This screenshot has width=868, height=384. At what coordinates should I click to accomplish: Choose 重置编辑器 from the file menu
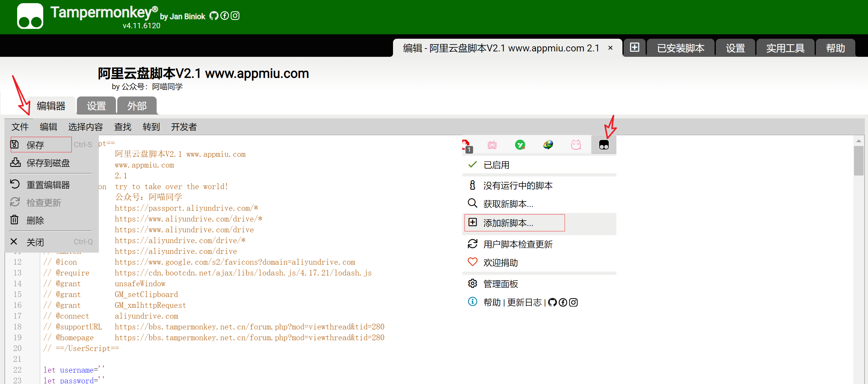tap(51, 185)
